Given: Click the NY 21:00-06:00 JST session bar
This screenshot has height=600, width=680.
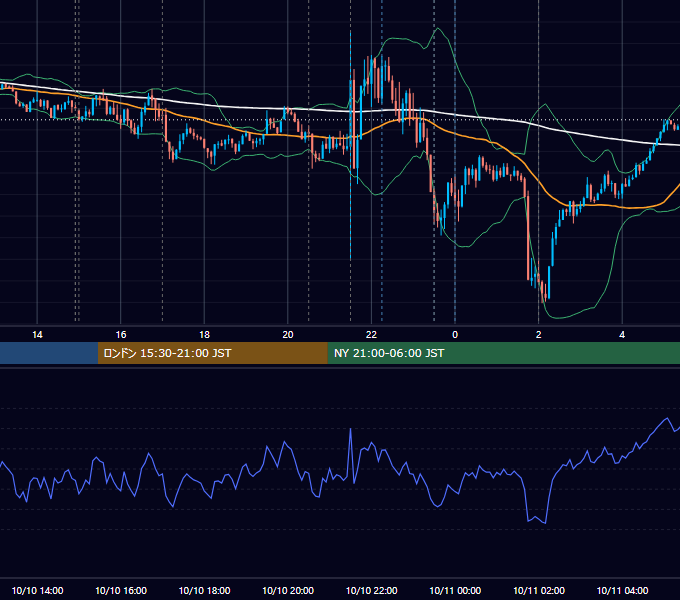Looking at the screenshot, I should click(x=503, y=353).
